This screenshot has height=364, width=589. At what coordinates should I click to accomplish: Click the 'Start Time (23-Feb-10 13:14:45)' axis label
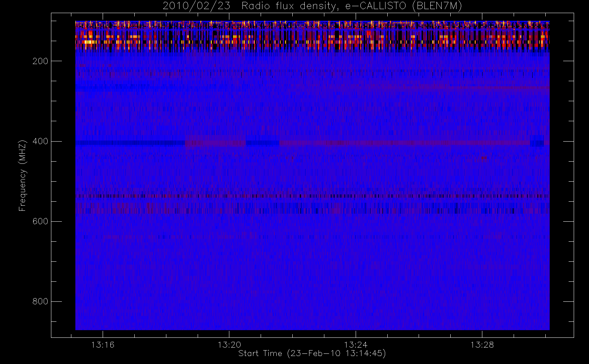312,353
